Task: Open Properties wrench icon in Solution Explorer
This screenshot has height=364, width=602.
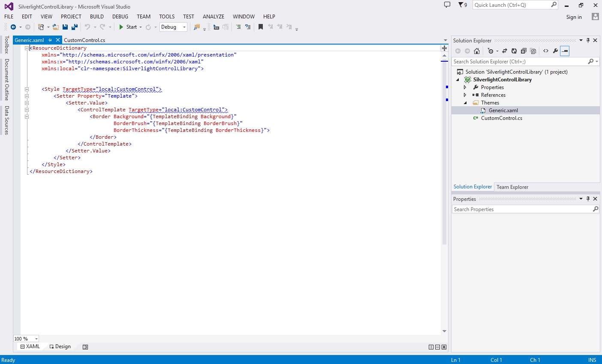Action: click(555, 51)
